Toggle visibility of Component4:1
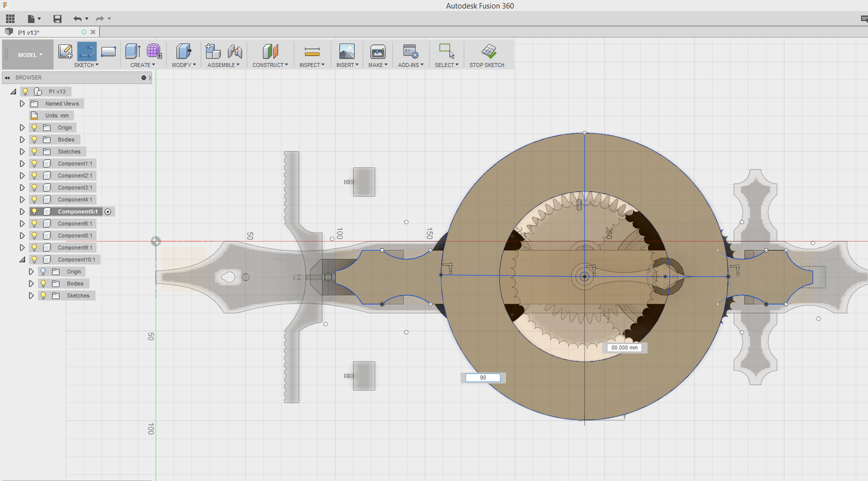868x481 pixels. click(x=34, y=199)
